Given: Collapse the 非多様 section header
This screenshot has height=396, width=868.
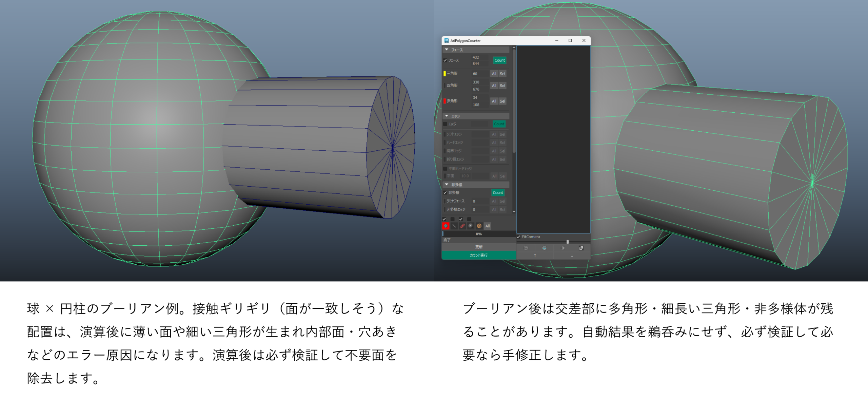Looking at the screenshot, I should [447, 185].
